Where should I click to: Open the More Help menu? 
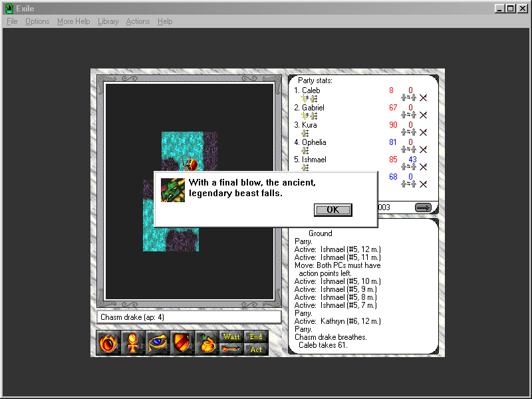(74, 21)
